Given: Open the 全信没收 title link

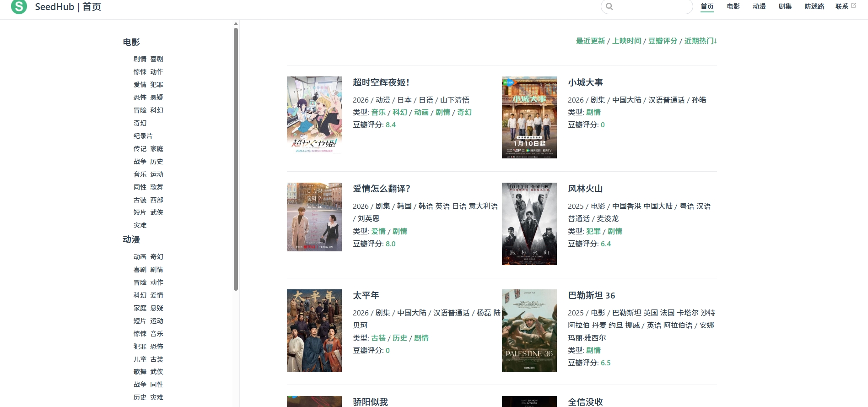Looking at the screenshot, I should (x=585, y=402).
